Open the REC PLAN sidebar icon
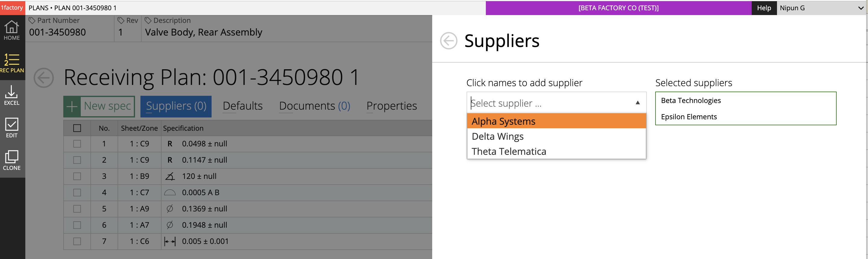The image size is (868, 259). [x=12, y=63]
